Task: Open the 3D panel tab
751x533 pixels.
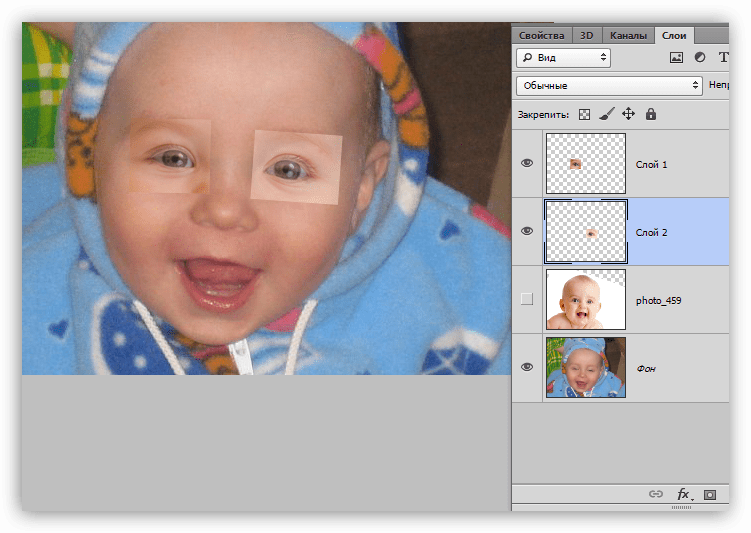Action: 587,35
